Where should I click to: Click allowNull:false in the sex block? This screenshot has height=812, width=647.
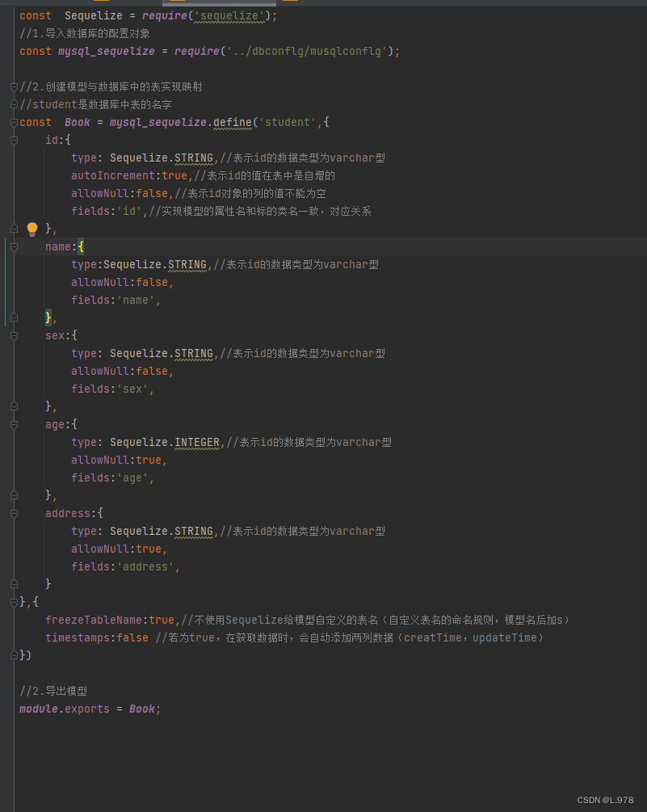[x=120, y=372]
